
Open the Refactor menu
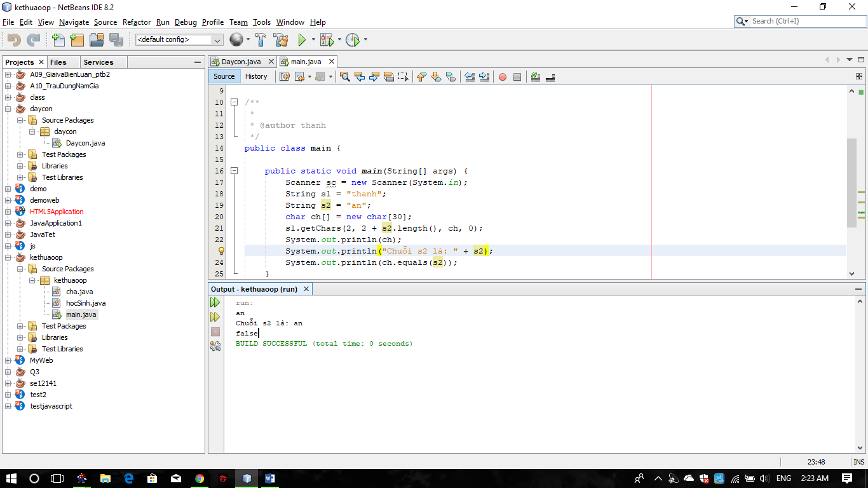coord(137,22)
